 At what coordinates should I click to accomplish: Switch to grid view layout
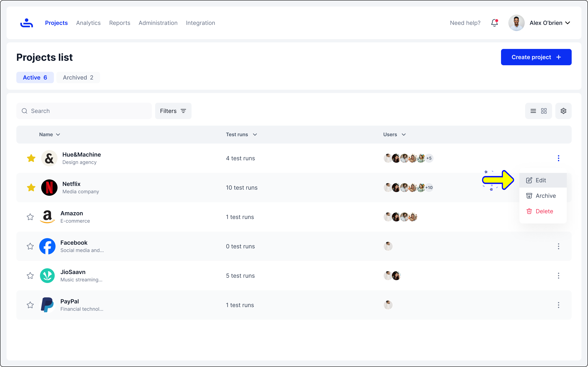pos(544,111)
